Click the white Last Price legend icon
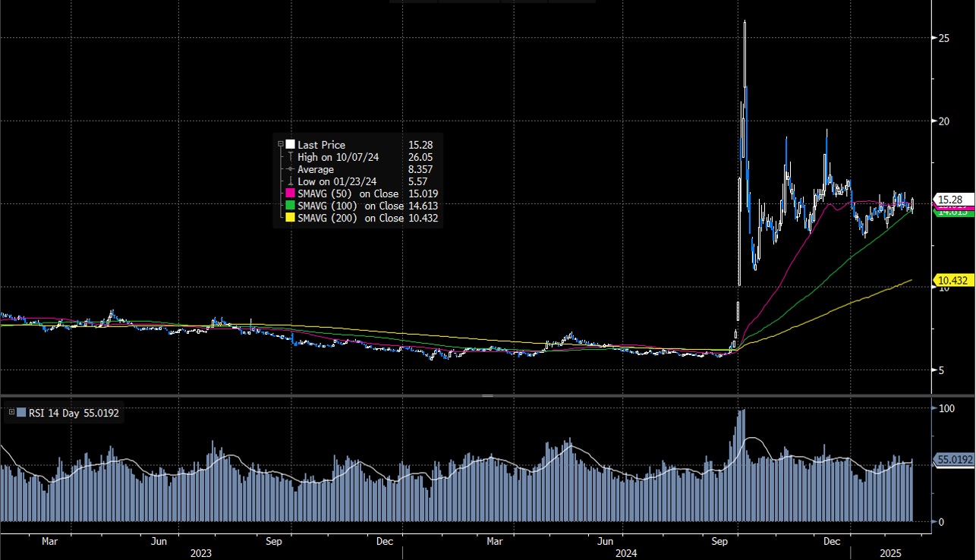Viewport: 976px width, 560px height. click(290, 144)
